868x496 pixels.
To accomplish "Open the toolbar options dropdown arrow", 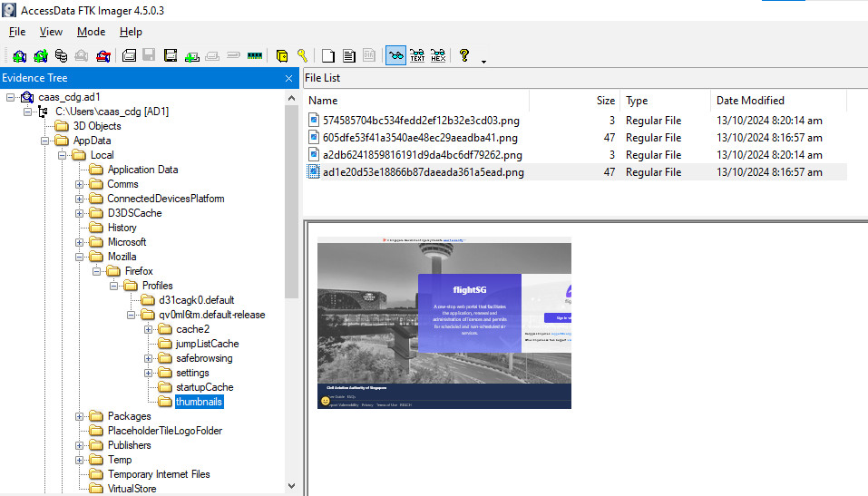I will (x=483, y=62).
